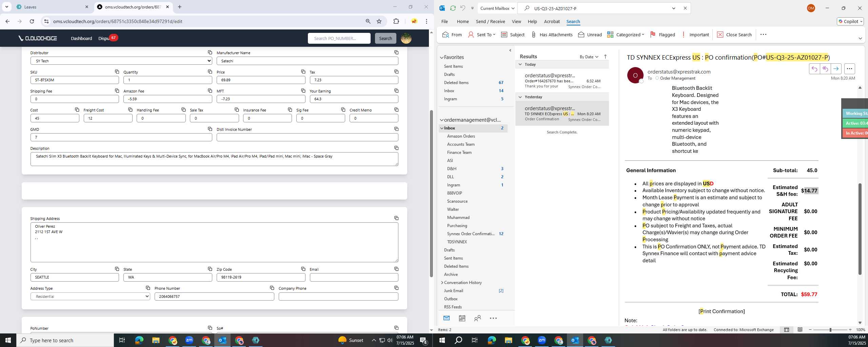
Task: Open the Address Type dropdown
Action: (x=90, y=296)
